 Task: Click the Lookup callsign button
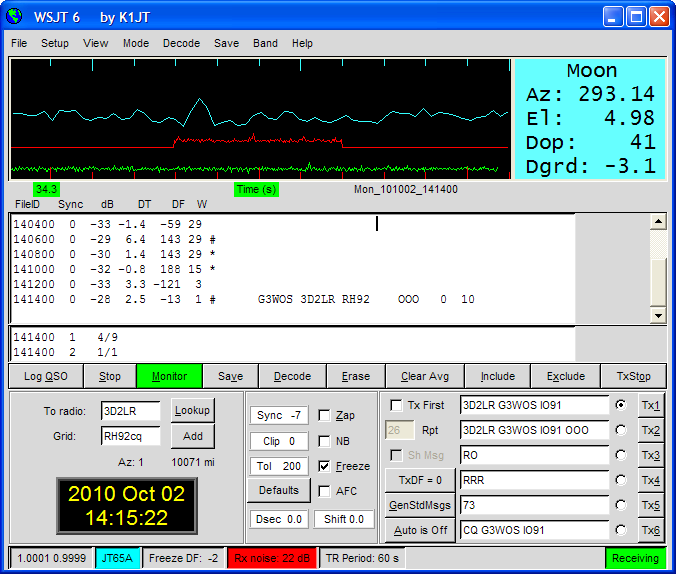[192, 411]
